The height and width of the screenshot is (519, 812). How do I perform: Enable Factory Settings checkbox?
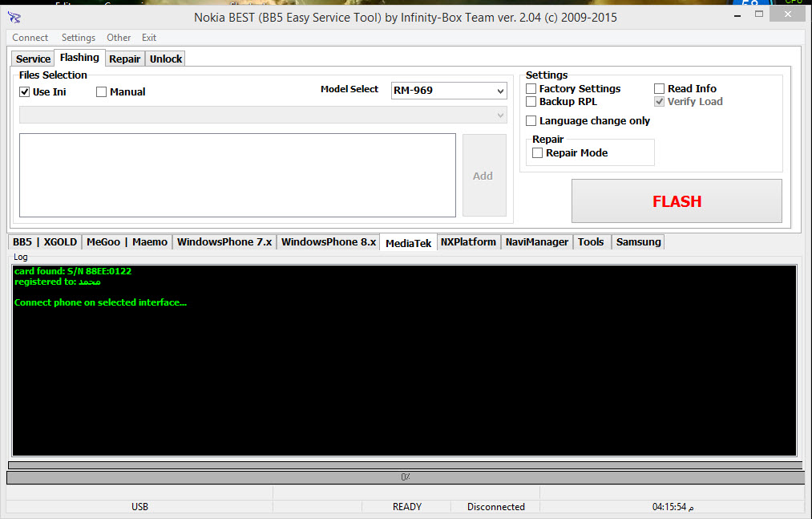pos(531,89)
